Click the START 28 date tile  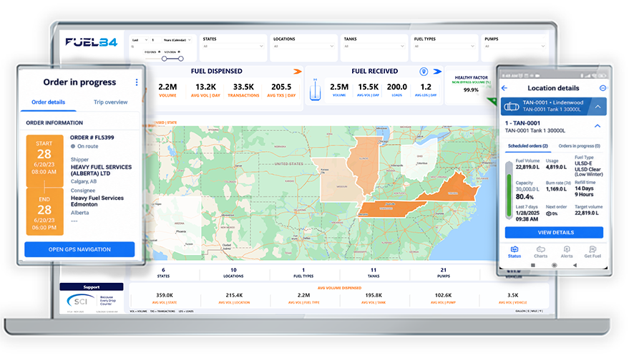[44, 160]
